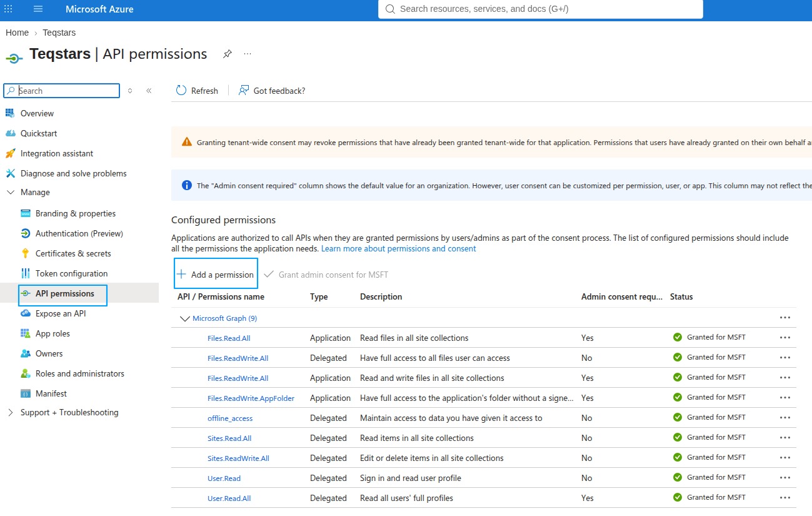Open the Sites.ReadWrite.All permission link

click(238, 458)
